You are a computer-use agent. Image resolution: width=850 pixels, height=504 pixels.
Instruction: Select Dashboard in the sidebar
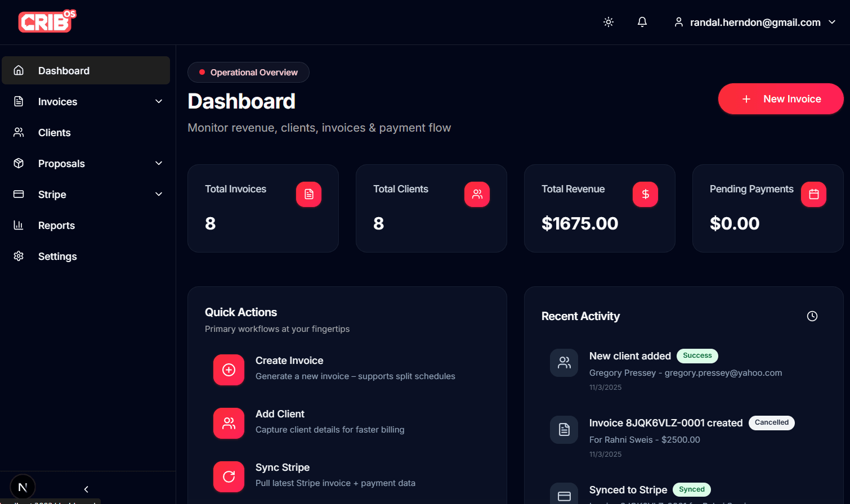pyautogui.click(x=86, y=70)
